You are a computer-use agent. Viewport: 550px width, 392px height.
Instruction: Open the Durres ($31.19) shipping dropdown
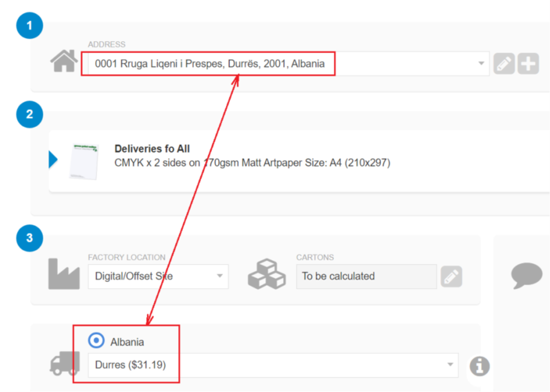point(273,365)
